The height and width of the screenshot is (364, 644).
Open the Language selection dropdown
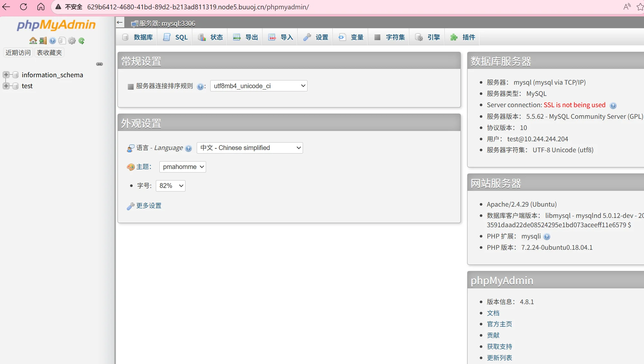coord(250,148)
